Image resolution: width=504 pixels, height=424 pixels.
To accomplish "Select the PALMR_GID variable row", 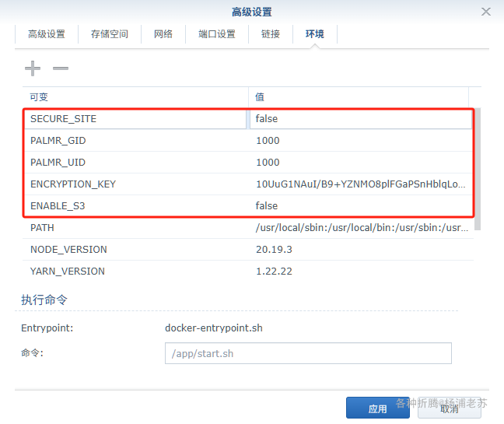I will [x=248, y=141].
